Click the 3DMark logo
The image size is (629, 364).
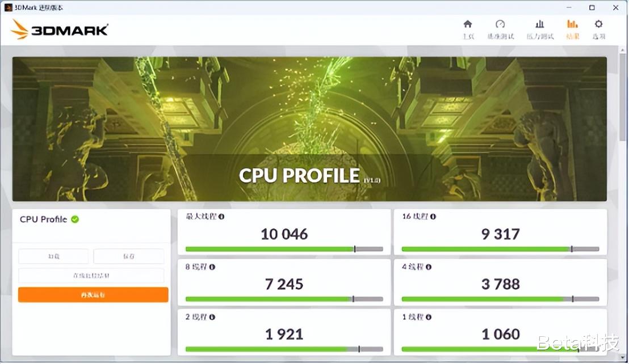coord(59,30)
